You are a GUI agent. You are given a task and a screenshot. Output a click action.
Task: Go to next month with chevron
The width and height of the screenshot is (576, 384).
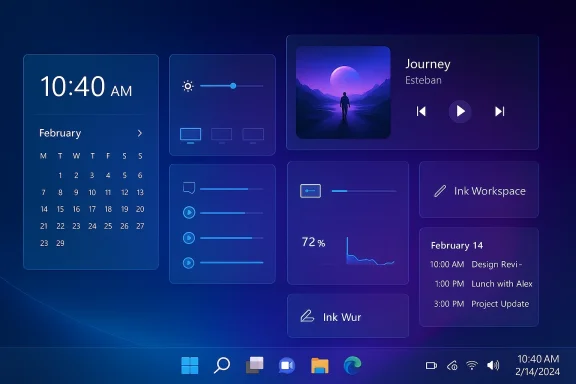pos(140,133)
